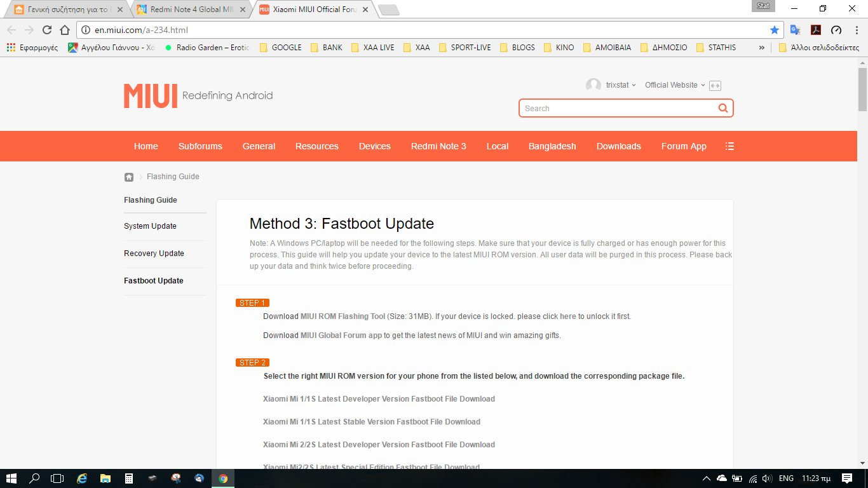Click the browser back arrow

(11, 30)
